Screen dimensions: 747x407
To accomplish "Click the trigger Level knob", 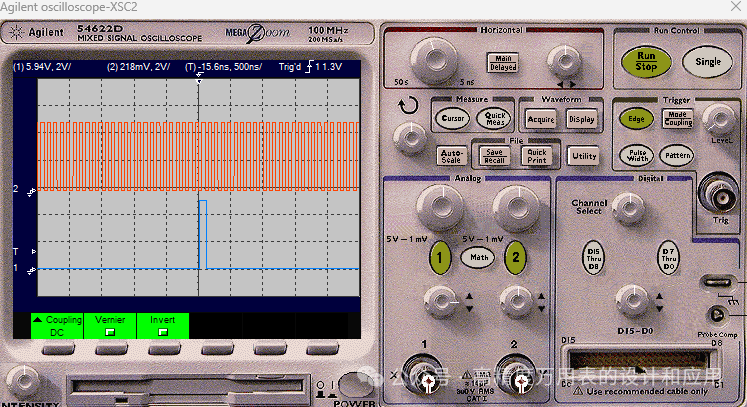I will pyautogui.click(x=719, y=120).
